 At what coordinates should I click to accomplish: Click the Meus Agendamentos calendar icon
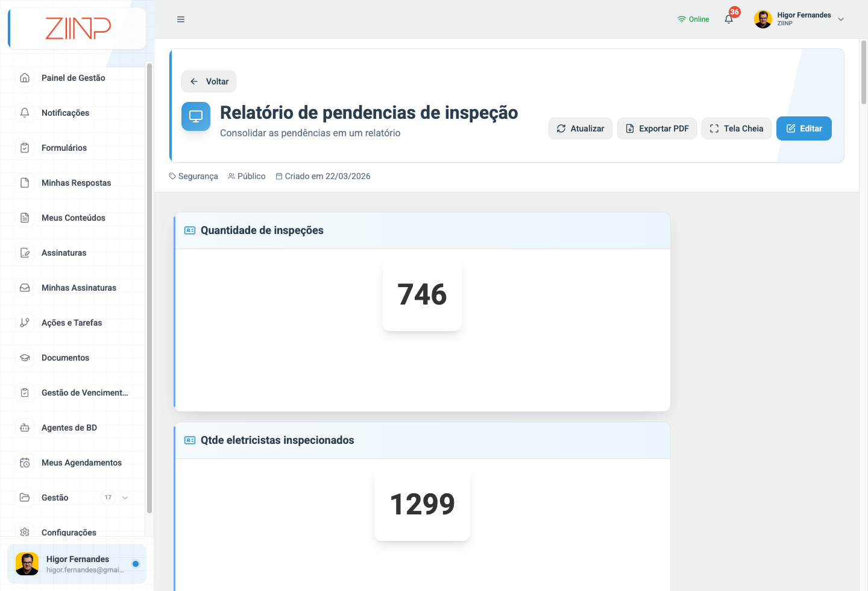(25, 463)
